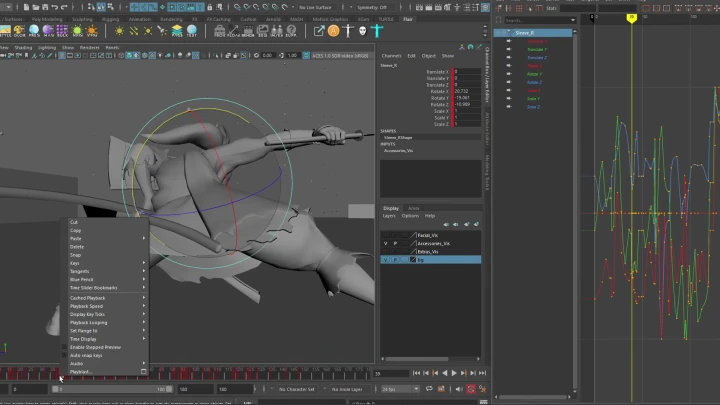Click the Play Forwards button
Viewport: 720px width, 405px height.
454,373
